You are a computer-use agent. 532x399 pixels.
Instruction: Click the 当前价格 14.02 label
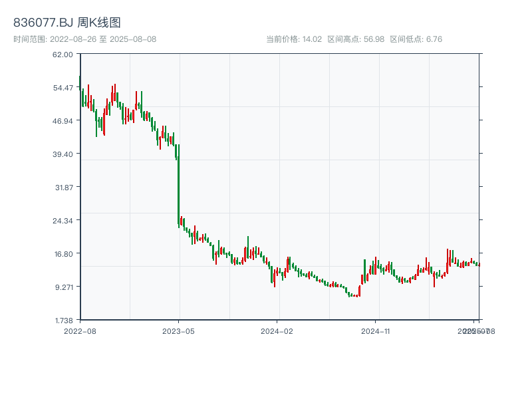(x=294, y=39)
